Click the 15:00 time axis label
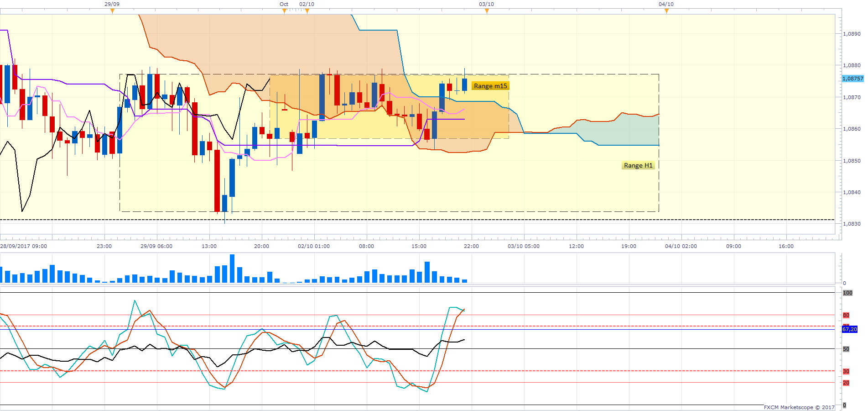The image size is (868, 411). [x=419, y=246]
